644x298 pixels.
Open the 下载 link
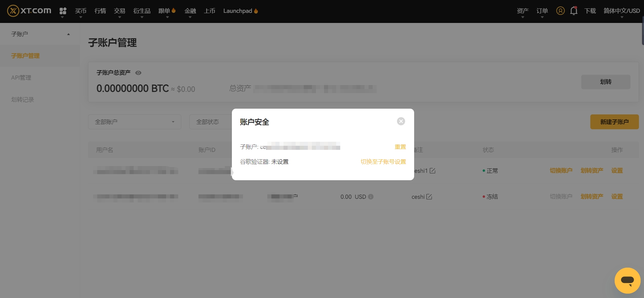point(590,11)
